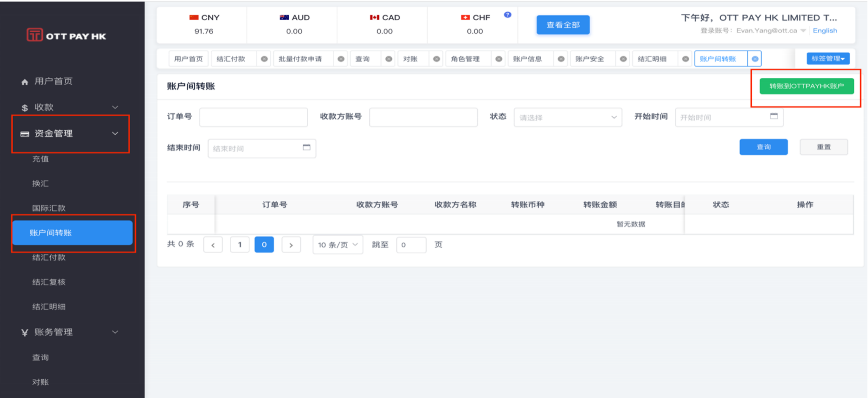Click the blue help question-mark icon
Screen dimensions: 868x398
point(507,15)
